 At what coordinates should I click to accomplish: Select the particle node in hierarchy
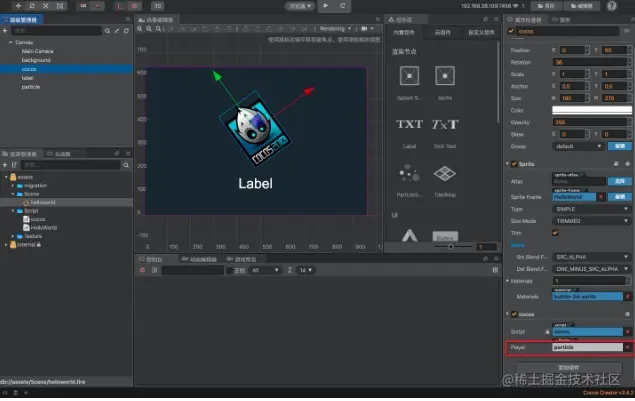tap(31, 87)
